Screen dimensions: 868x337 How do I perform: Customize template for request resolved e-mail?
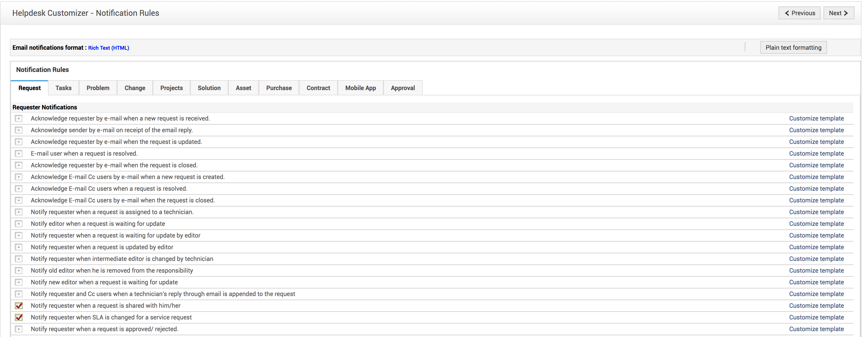pos(816,154)
